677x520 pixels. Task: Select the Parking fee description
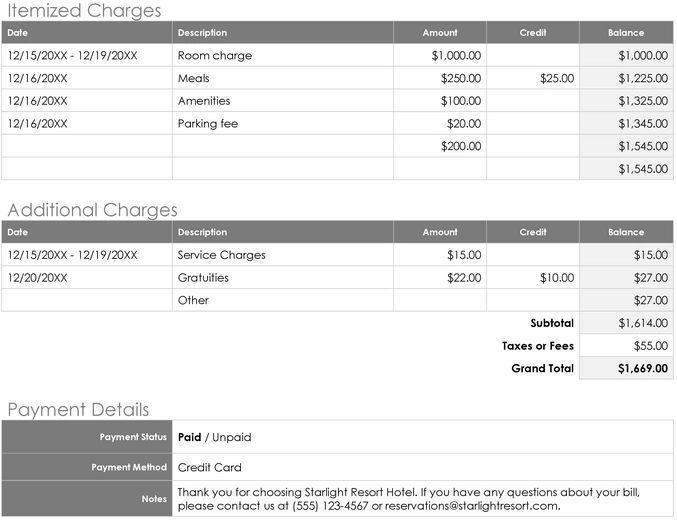(x=208, y=124)
